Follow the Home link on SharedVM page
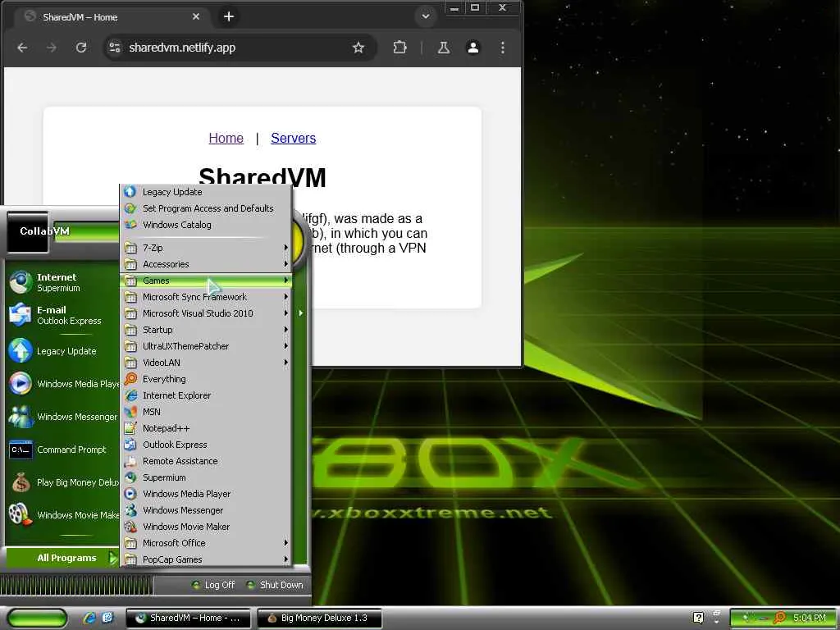Viewport: 840px width, 630px height. [226, 138]
